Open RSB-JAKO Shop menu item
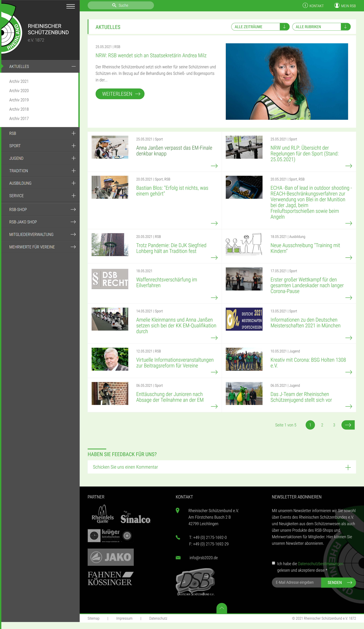The width and height of the screenshot is (364, 629). click(40, 222)
